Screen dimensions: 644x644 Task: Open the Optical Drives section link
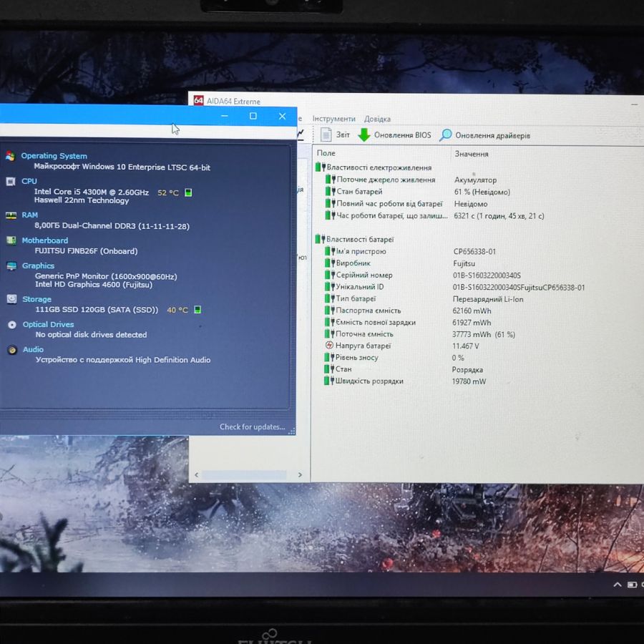click(48, 324)
